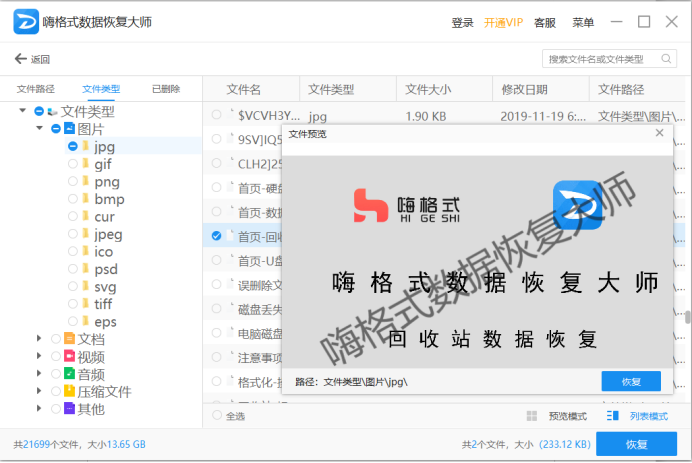Image resolution: width=692 pixels, height=463 pixels.
Task: Click the ico folder icon
Action: pyautogui.click(x=86, y=251)
